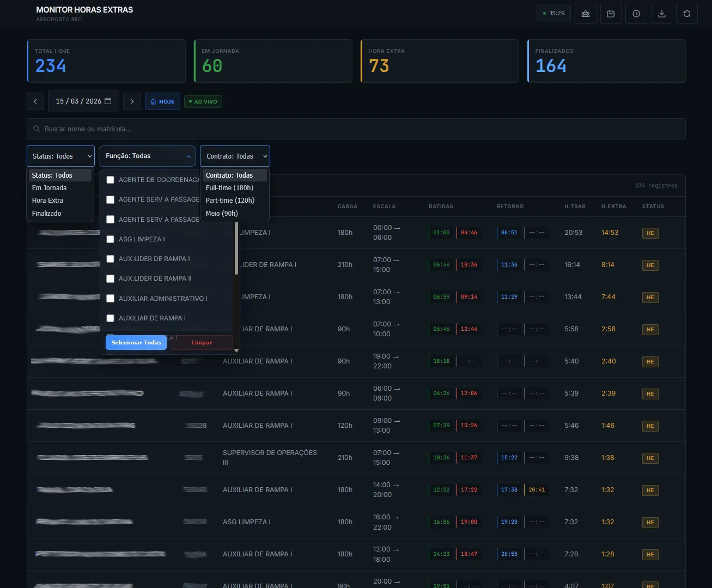
Task: Choose Hora Extra in the status list
Action: point(60,201)
